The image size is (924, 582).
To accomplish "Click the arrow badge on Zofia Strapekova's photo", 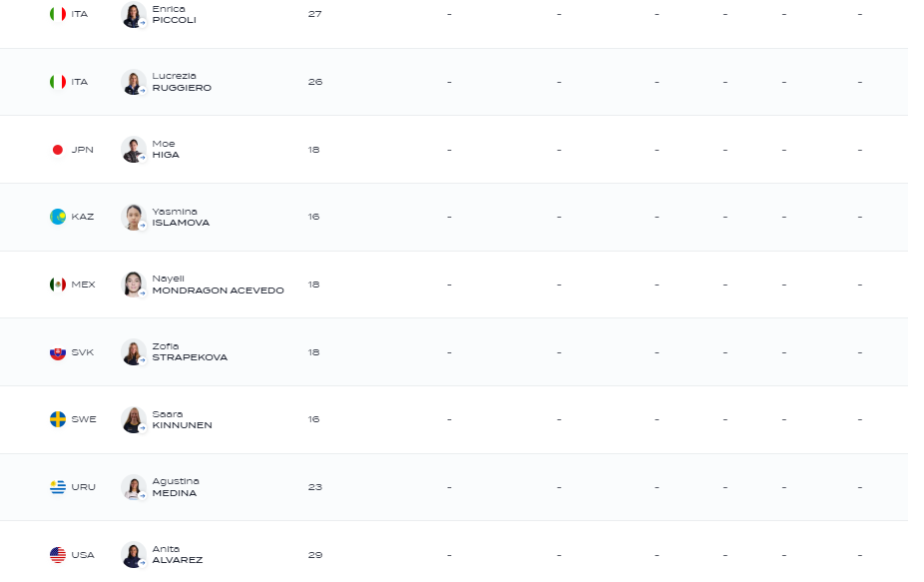I will point(142,360).
